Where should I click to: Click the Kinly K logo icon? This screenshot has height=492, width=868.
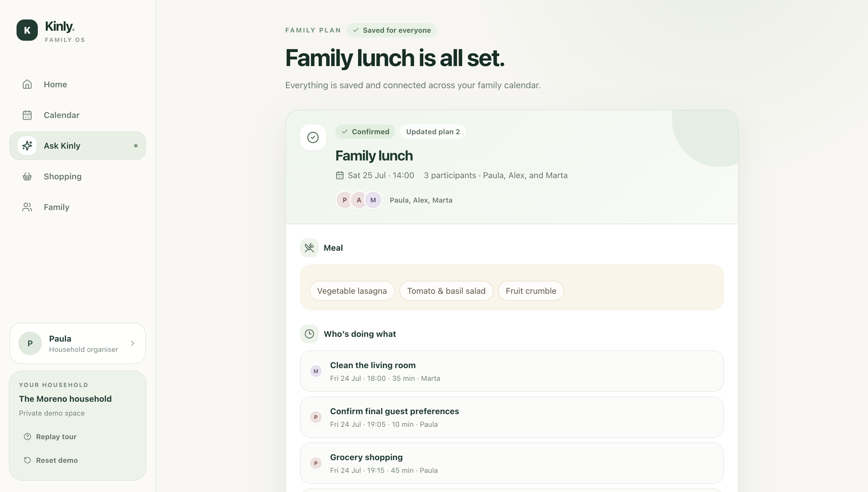tap(27, 30)
